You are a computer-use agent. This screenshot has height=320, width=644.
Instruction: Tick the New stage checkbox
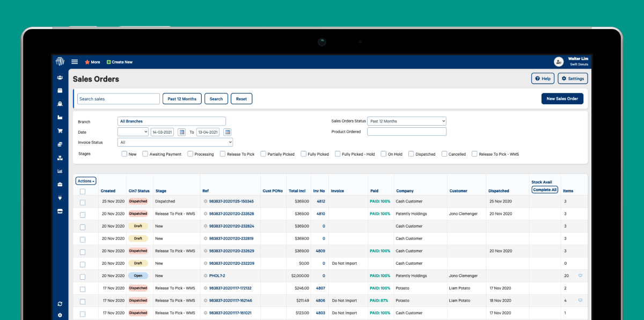coord(125,154)
